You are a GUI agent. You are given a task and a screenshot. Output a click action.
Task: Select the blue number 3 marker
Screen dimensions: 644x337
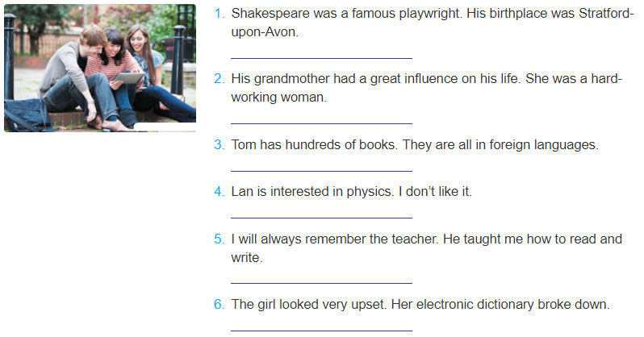[x=220, y=144]
